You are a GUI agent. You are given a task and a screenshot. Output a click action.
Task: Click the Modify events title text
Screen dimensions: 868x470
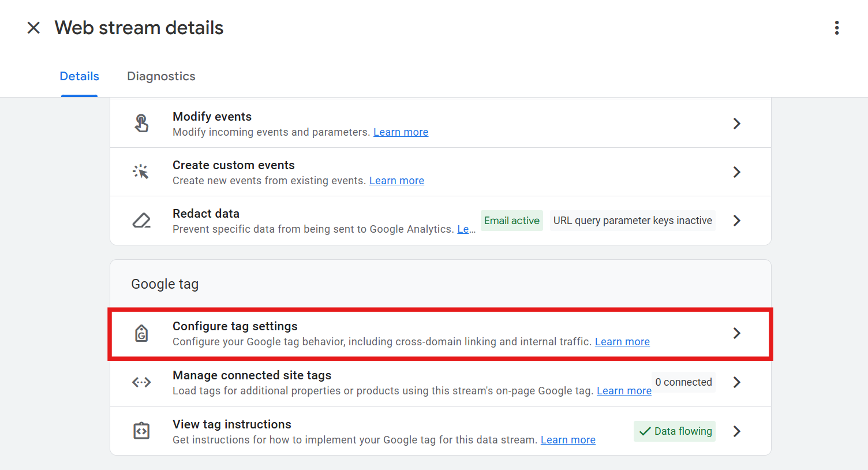tap(212, 117)
